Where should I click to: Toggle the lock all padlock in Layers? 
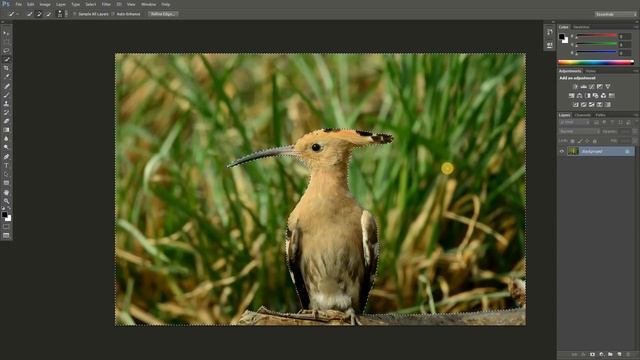pos(595,141)
